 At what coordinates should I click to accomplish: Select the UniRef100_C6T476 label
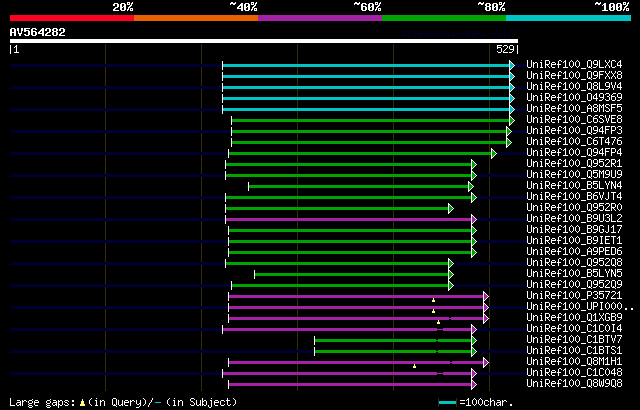pyautogui.click(x=574, y=141)
